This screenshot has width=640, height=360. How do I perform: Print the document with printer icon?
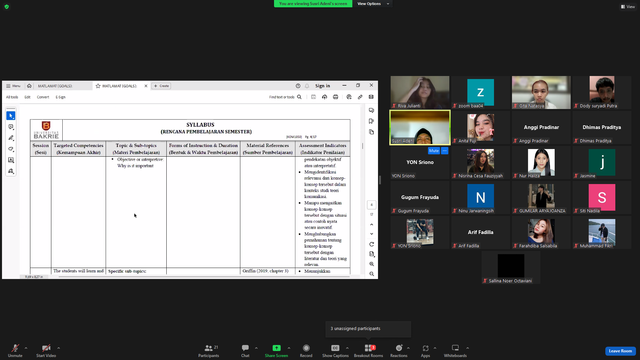coord(336,97)
